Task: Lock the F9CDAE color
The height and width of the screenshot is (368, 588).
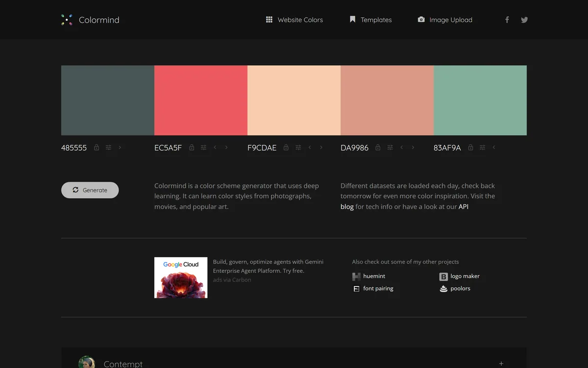Action: [x=286, y=147]
